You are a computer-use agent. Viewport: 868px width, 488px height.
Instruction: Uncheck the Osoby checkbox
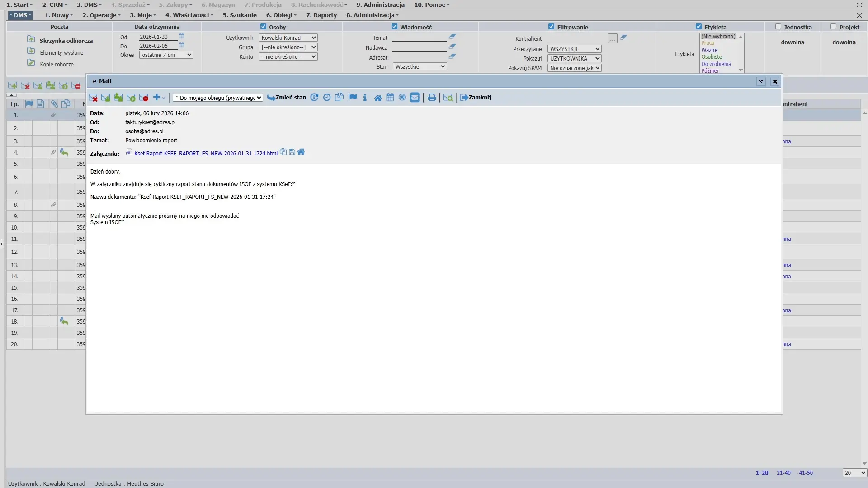[x=263, y=27]
